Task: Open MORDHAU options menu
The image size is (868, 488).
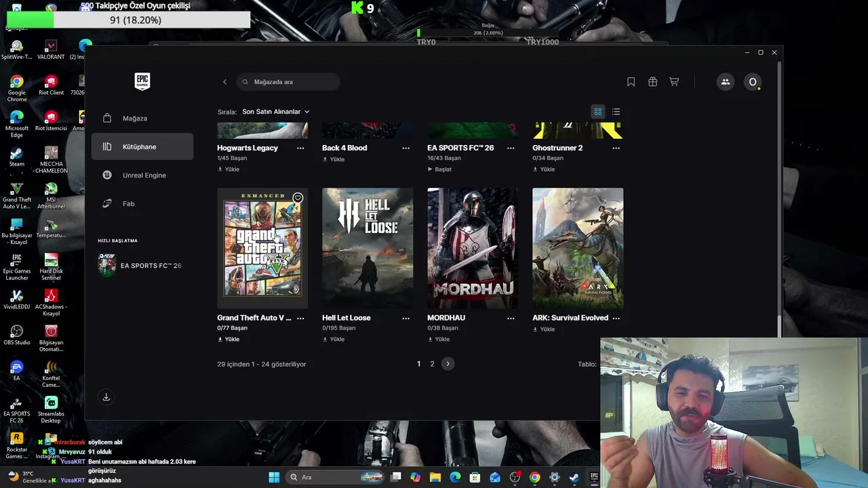Action: (x=511, y=318)
